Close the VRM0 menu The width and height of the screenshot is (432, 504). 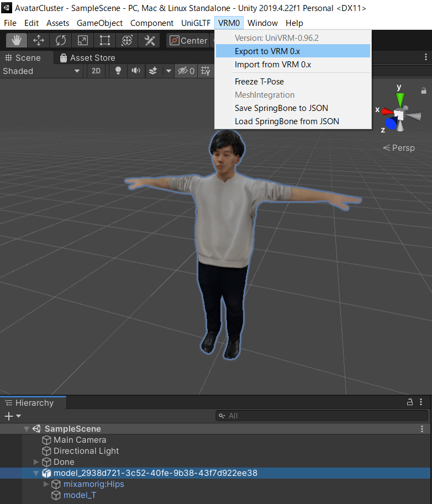(229, 23)
